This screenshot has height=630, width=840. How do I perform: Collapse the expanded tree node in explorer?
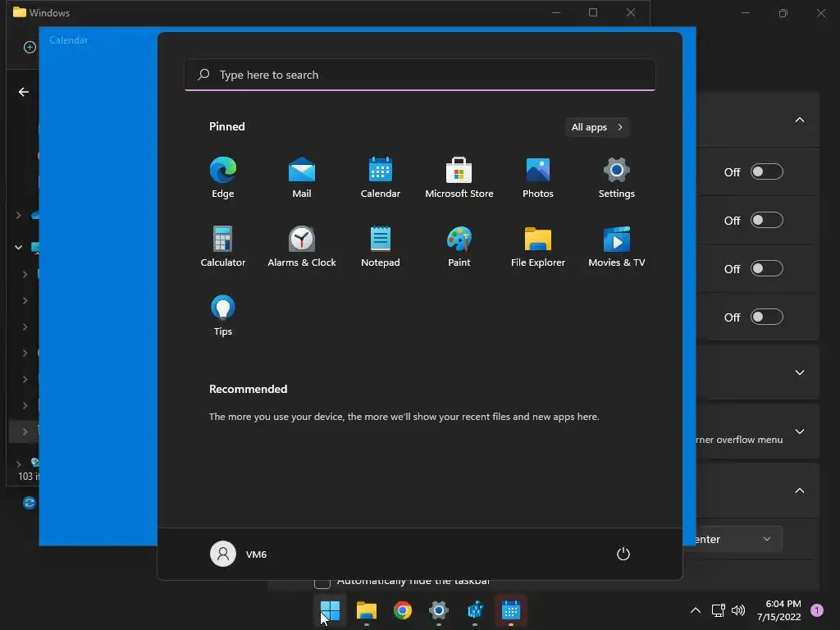click(18, 248)
